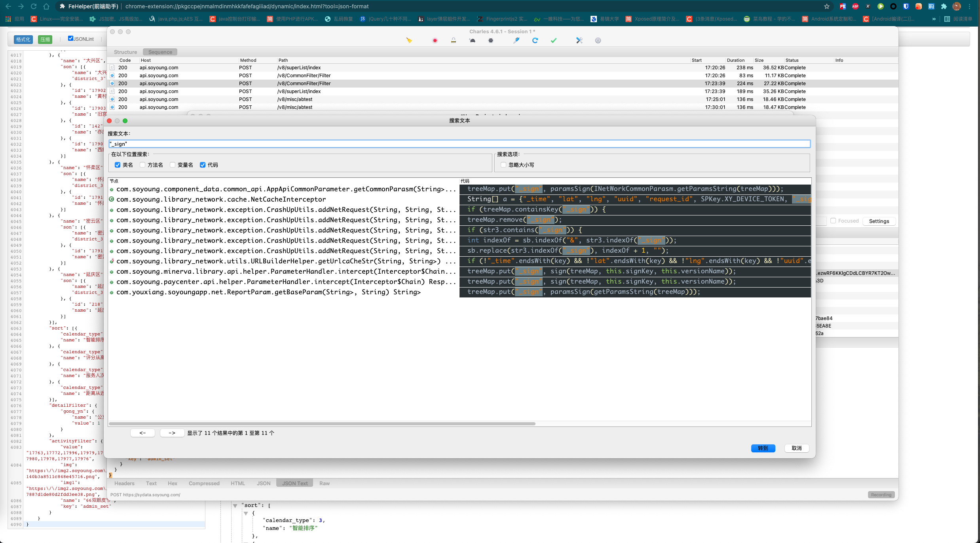
Task: Expand the sort array node
Action: [x=237, y=505]
